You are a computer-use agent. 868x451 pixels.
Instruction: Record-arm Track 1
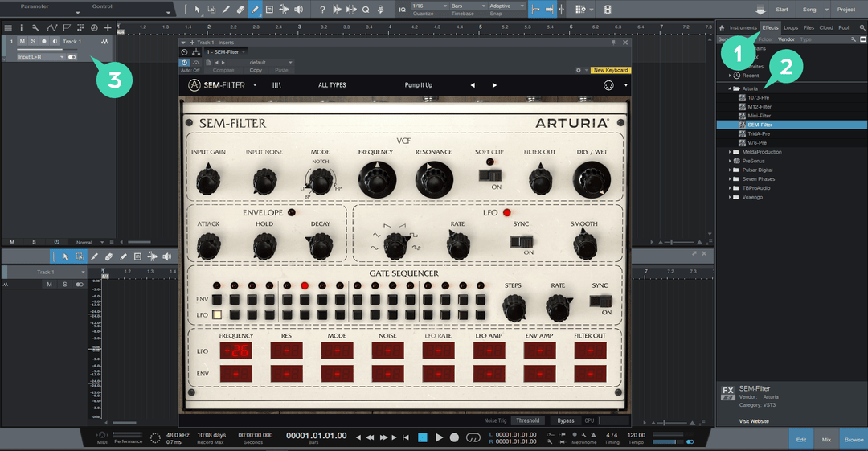(x=44, y=42)
